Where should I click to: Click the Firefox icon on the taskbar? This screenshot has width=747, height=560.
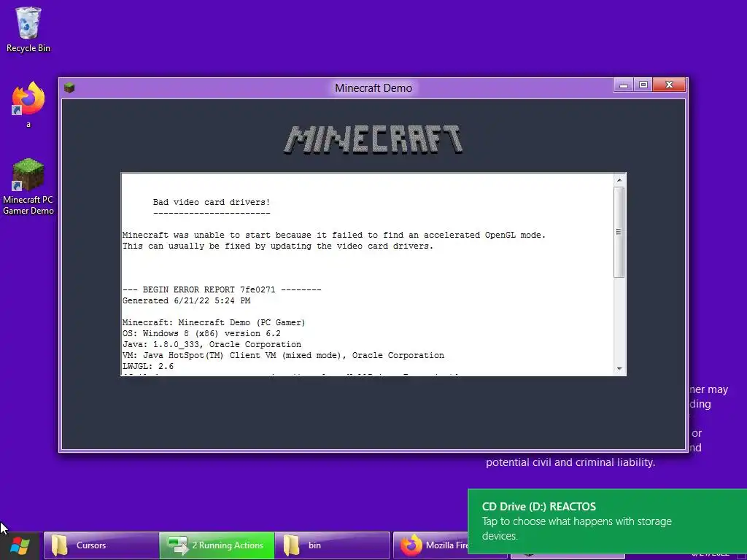pos(411,545)
